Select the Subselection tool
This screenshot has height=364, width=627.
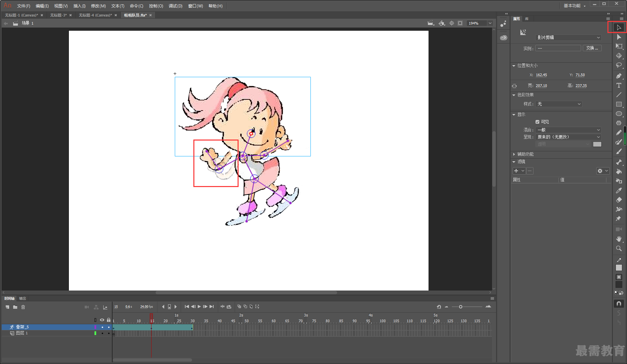pyautogui.click(x=619, y=37)
